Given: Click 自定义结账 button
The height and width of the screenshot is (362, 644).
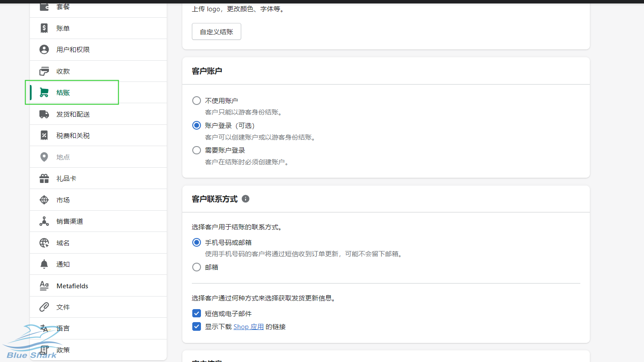Looking at the screenshot, I should point(217,32).
